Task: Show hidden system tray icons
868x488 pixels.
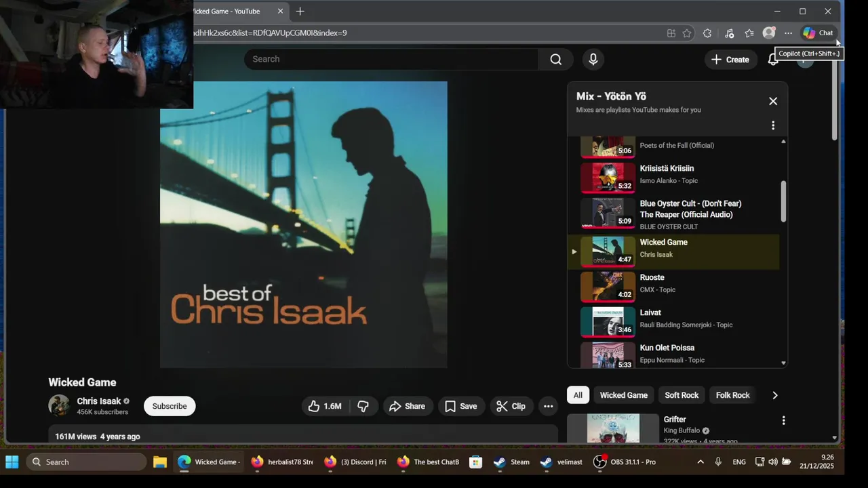Action: pyautogui.click(x=700, y=462)
